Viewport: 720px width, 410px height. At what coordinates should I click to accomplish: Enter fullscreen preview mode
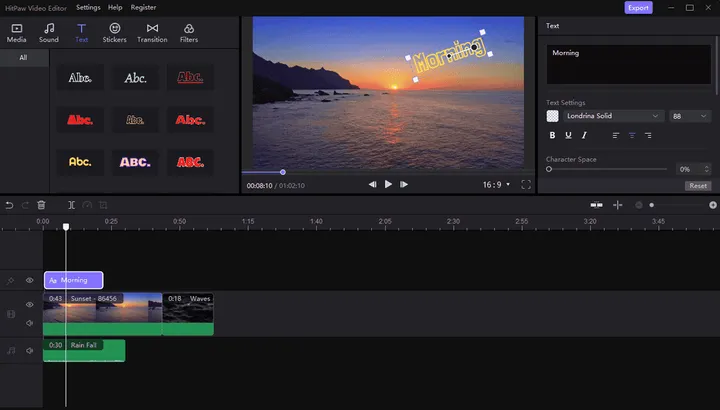click(x=526, y=185)
